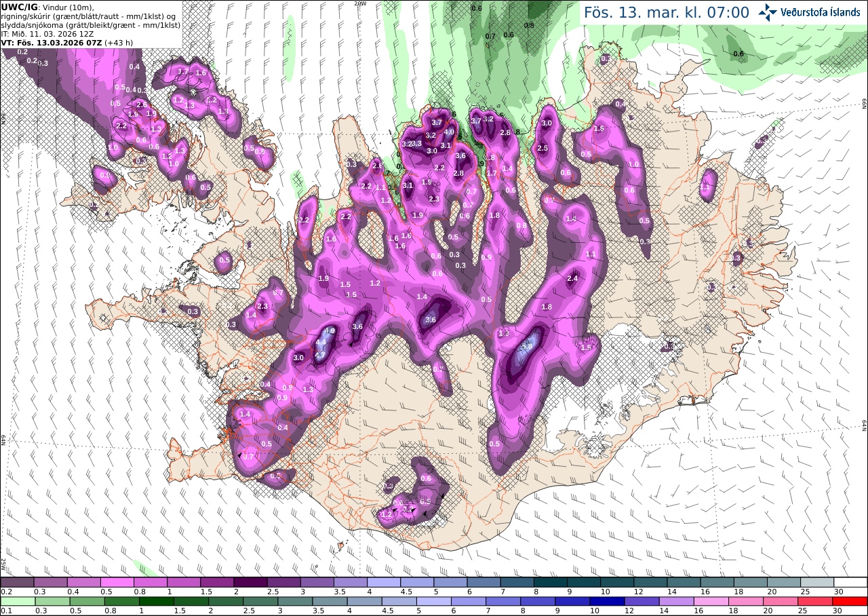The height and width of the screenshot is (616, 868).
Task: Pick the 0.2 swatch in upper purple legend
Action: (17, 582)
